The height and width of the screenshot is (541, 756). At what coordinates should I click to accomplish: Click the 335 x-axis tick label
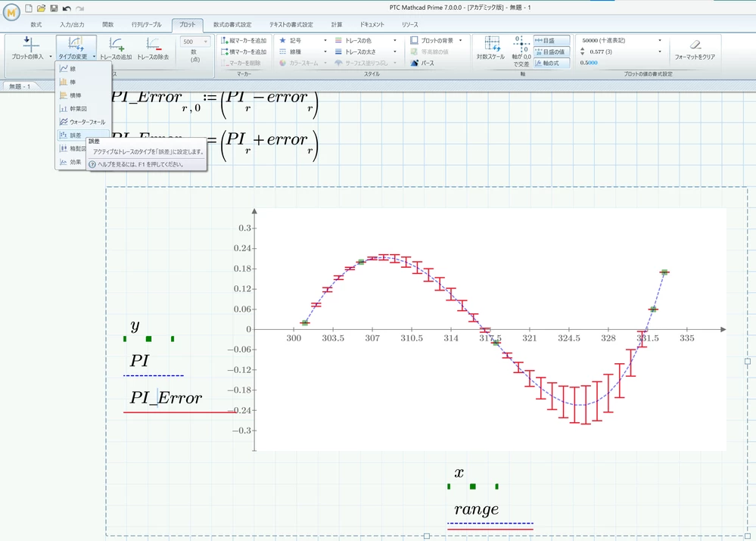click(687, 338)
